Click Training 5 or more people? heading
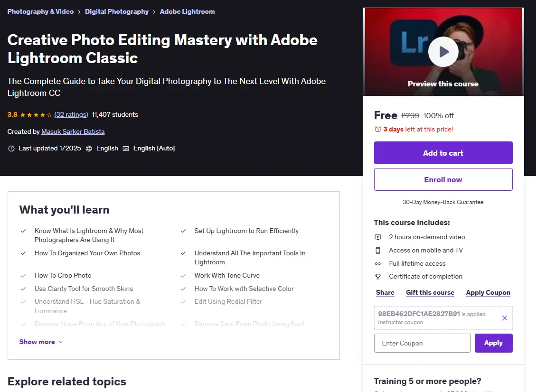 pyautogui.click(x=427, y=381)
